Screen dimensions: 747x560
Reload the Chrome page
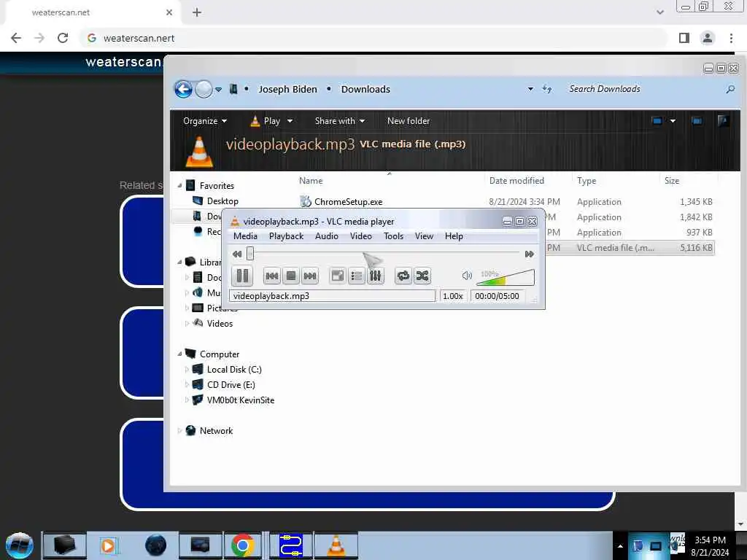click(x=63, y=38)
